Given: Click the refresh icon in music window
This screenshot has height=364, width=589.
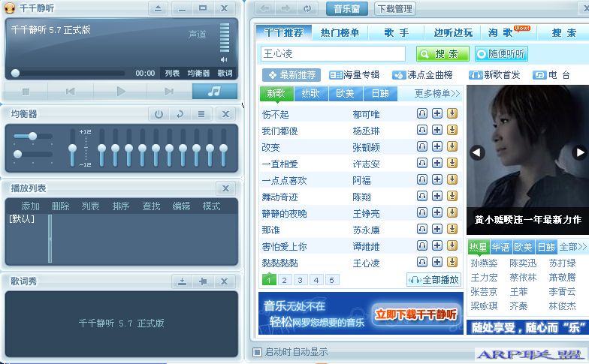Looking at the screenshot, I should coord(307,8).
